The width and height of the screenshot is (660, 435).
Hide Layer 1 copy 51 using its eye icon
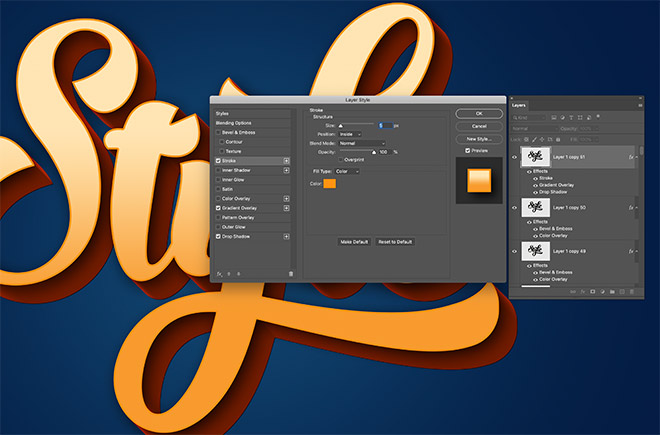pos(516,157)
